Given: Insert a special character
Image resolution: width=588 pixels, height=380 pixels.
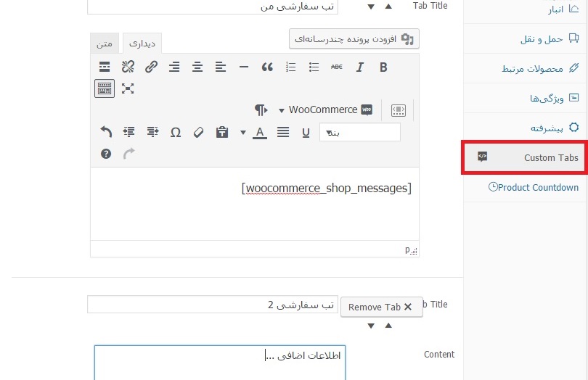Looking at the screenshot, I should (x=176, y=132).
